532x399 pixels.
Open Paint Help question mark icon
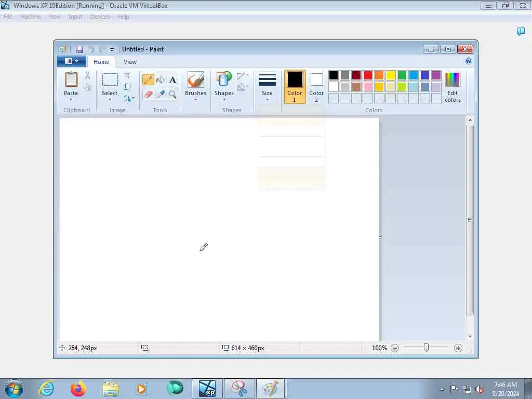[469, 61]
